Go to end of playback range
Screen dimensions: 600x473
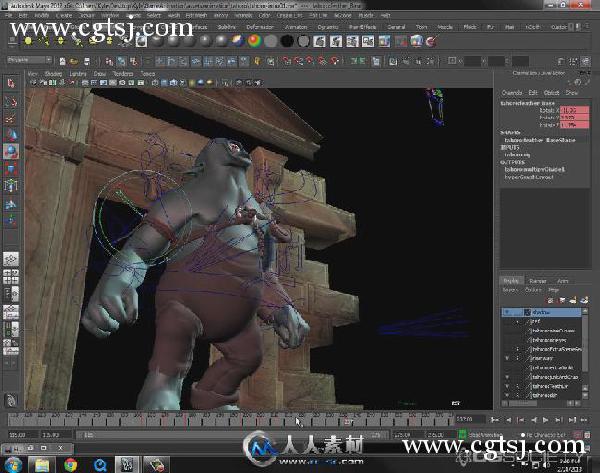[x=584, y=420]
